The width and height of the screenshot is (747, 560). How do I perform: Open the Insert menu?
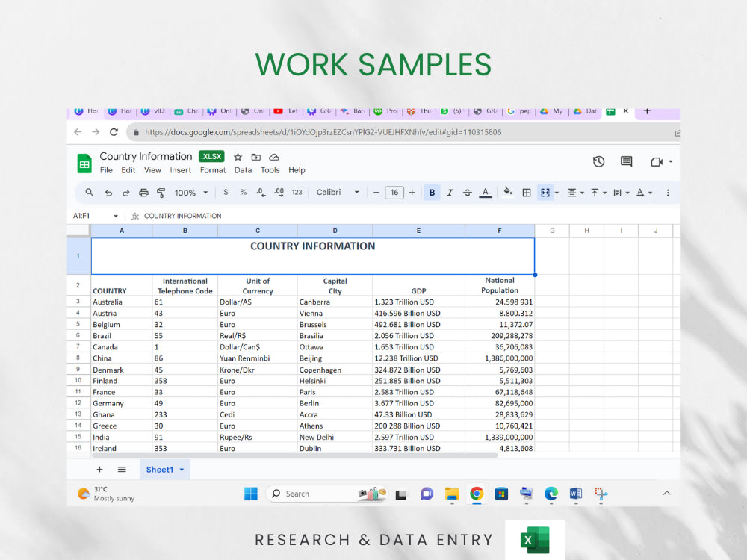tap(181, 170)
